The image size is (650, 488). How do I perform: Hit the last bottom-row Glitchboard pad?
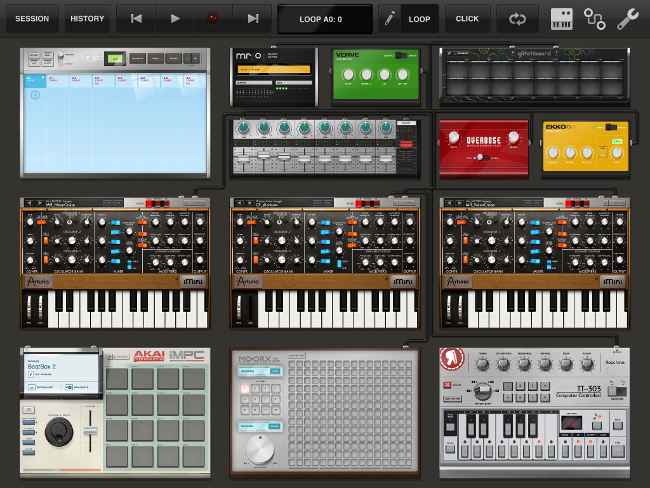click(612, 87)
